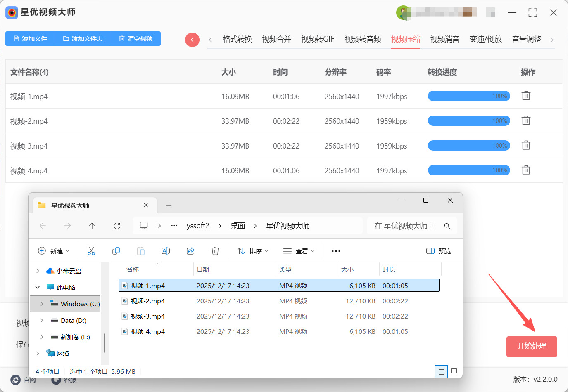Click the Explorer search input field

(x=404, y=226)
